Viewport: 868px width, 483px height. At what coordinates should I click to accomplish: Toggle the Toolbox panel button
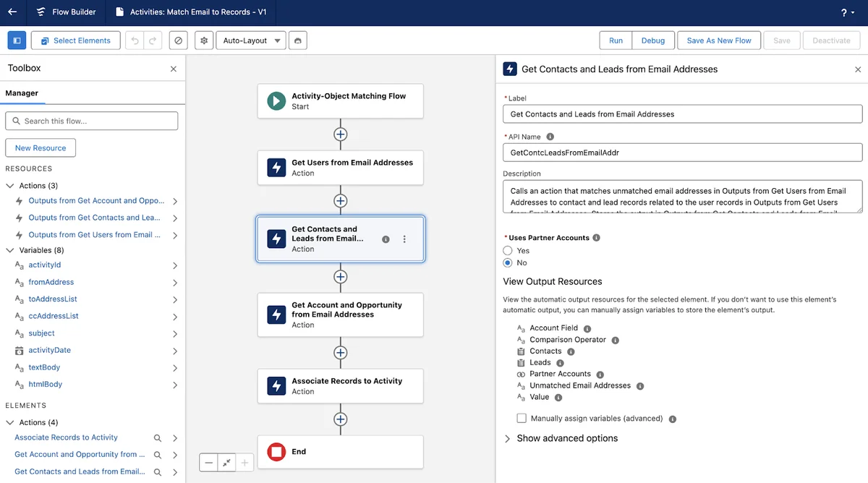17,40
